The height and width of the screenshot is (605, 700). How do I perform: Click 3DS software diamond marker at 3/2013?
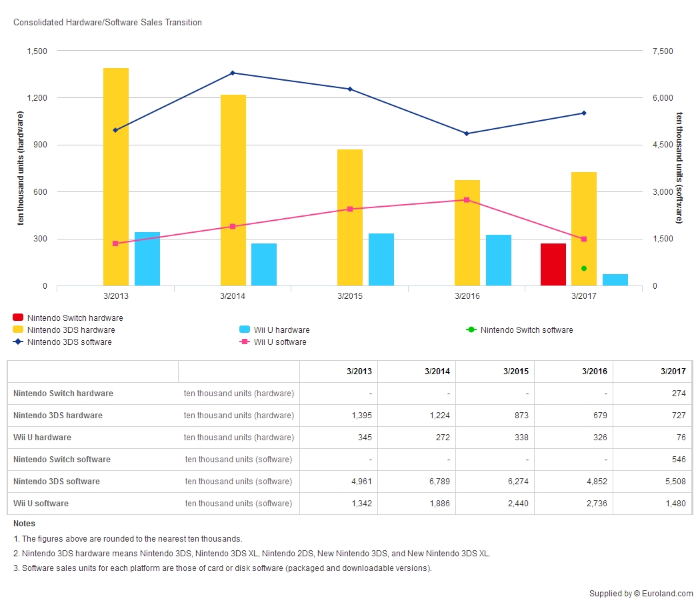115,130
